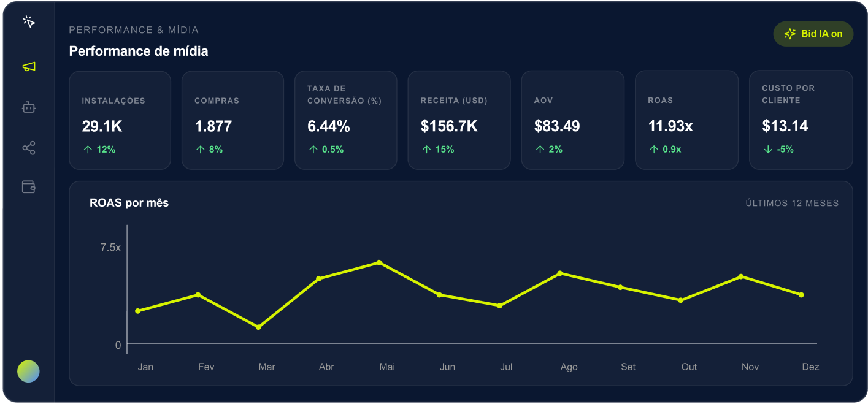Click the sparkle icon in Bid IA button
The height and width of the screenshot is (404, 868).
tap(790, 34)
